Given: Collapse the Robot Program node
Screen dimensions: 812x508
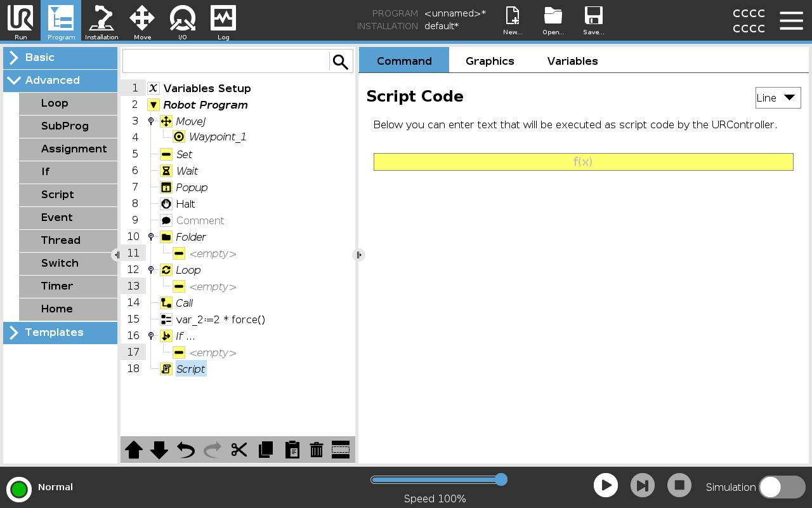Looking at the screenshot, I should pyautogui.click(x=154, y=105).
